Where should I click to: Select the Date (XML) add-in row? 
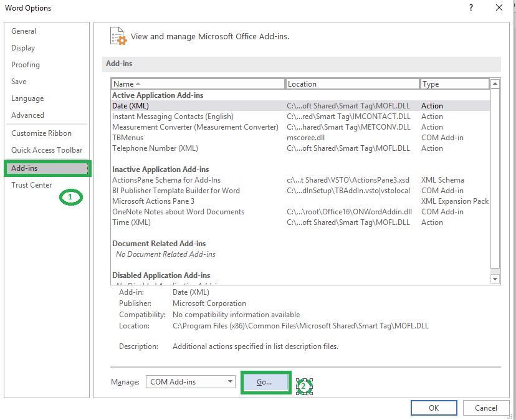(x=300, y=106)
